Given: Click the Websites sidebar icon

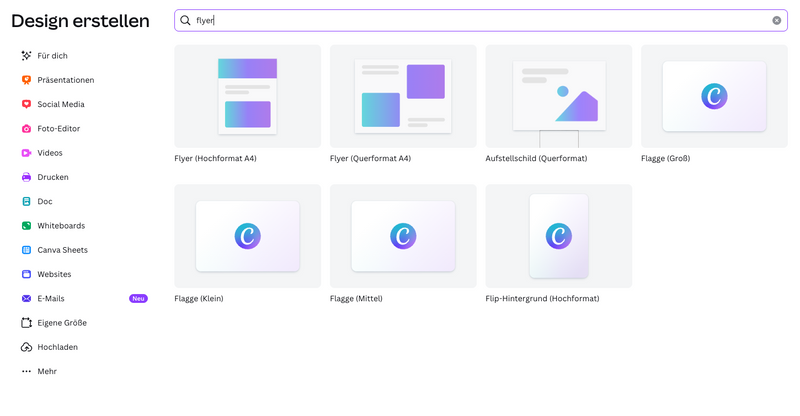Looking at the screenshot, I should click(26, 274).
